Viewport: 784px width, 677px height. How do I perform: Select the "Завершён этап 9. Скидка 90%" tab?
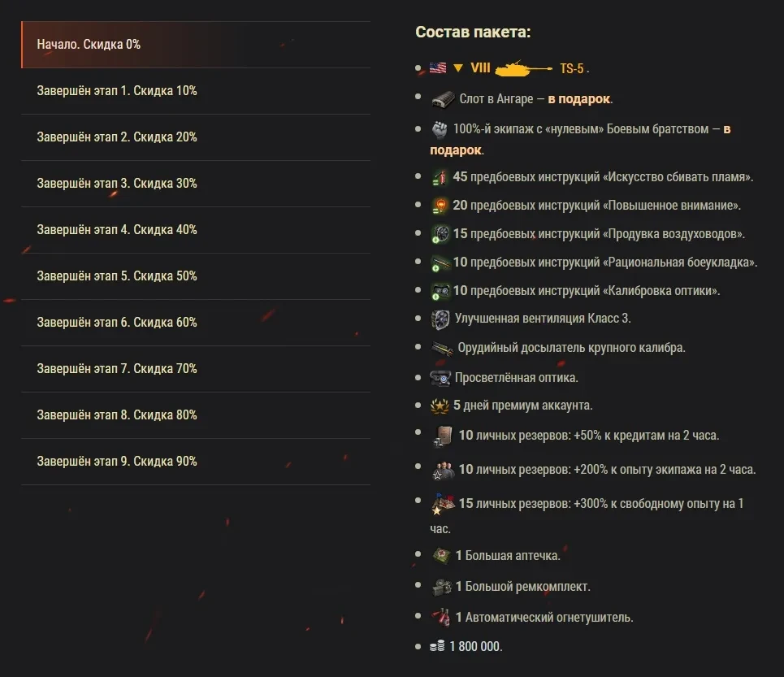coord(195,462)
